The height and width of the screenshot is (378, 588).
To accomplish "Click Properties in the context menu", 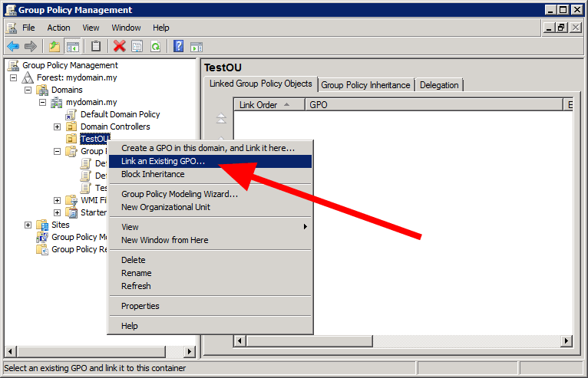I will pos(140,306).
